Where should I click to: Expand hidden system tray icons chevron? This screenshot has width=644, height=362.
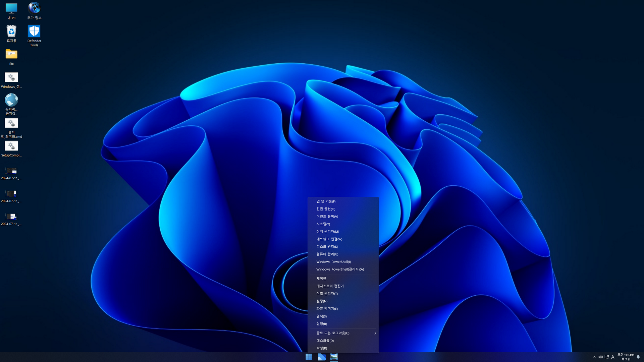(x=594, y=357)
